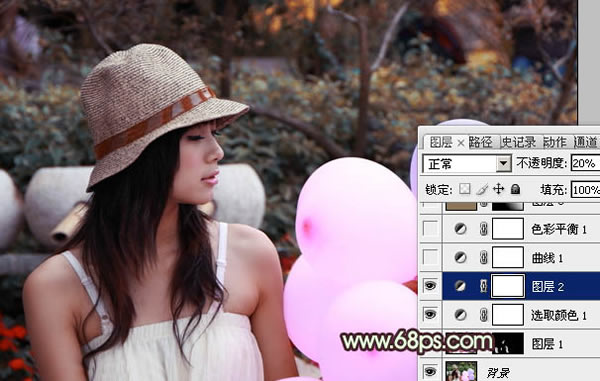Click the lock transparent pixels icon
This screenshot has height=381, width=600.
465,189
